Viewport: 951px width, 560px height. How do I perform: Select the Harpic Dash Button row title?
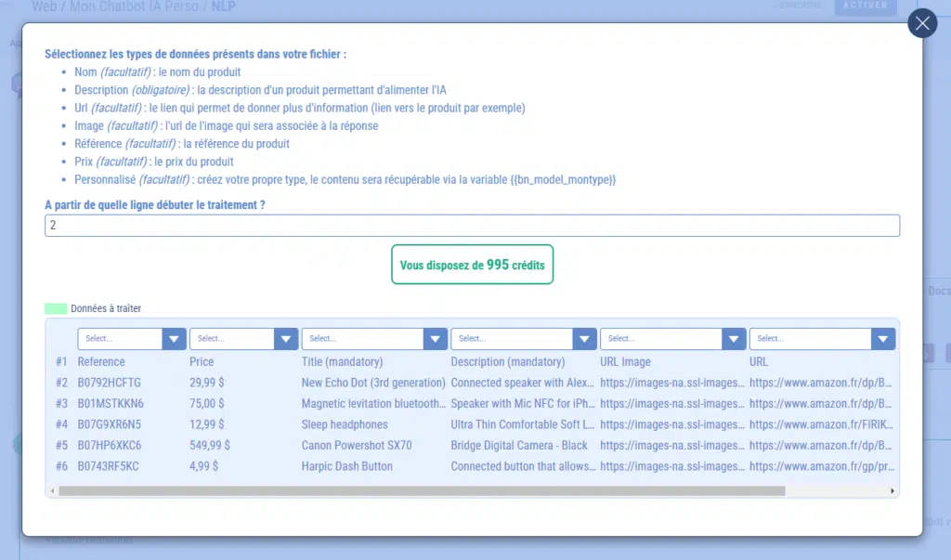[346, 466]
